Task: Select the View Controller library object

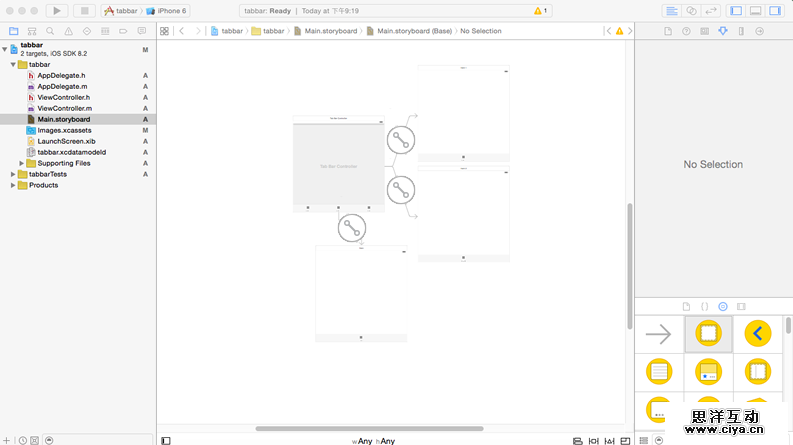Action: pos(708,334)
